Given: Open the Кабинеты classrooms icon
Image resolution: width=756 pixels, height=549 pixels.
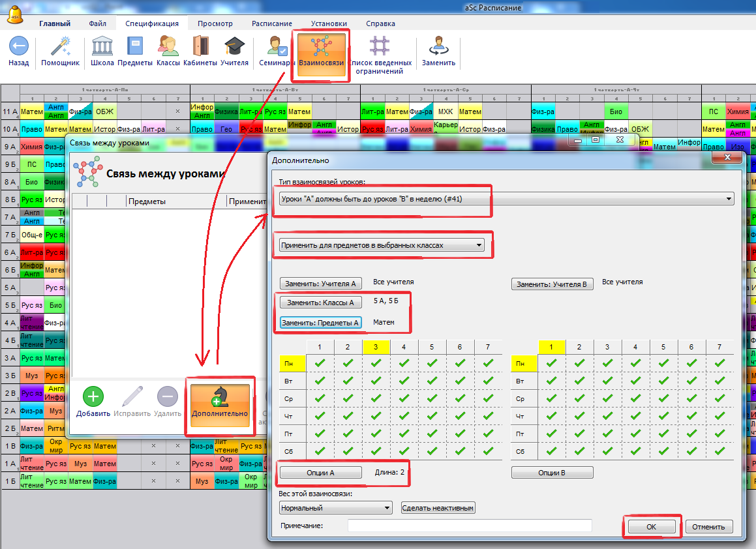Looking at the screenshot, I should click(200, 47).
